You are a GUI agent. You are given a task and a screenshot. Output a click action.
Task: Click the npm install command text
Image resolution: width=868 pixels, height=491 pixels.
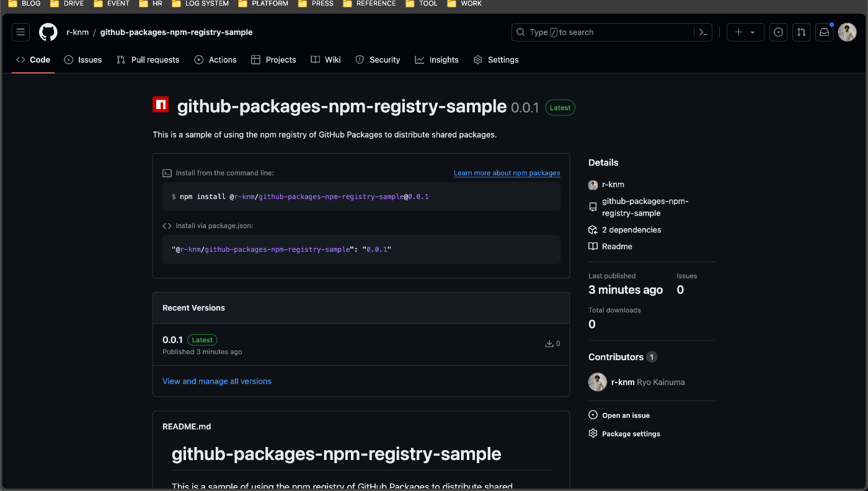[300, 197]
